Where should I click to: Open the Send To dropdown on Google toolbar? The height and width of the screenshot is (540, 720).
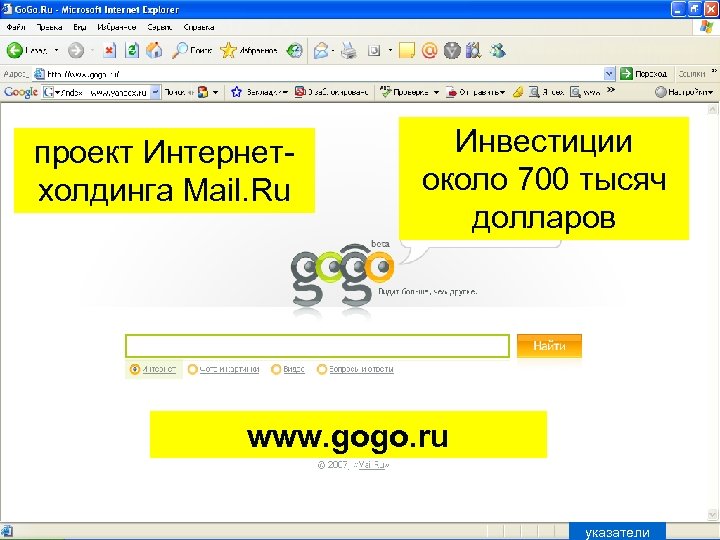tap(502, 92)
